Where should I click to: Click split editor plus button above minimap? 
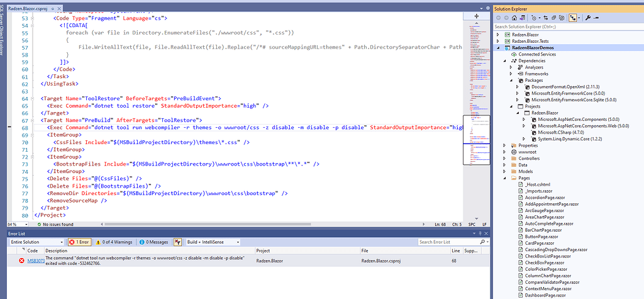pyautogui.click(x=477, y=16)
